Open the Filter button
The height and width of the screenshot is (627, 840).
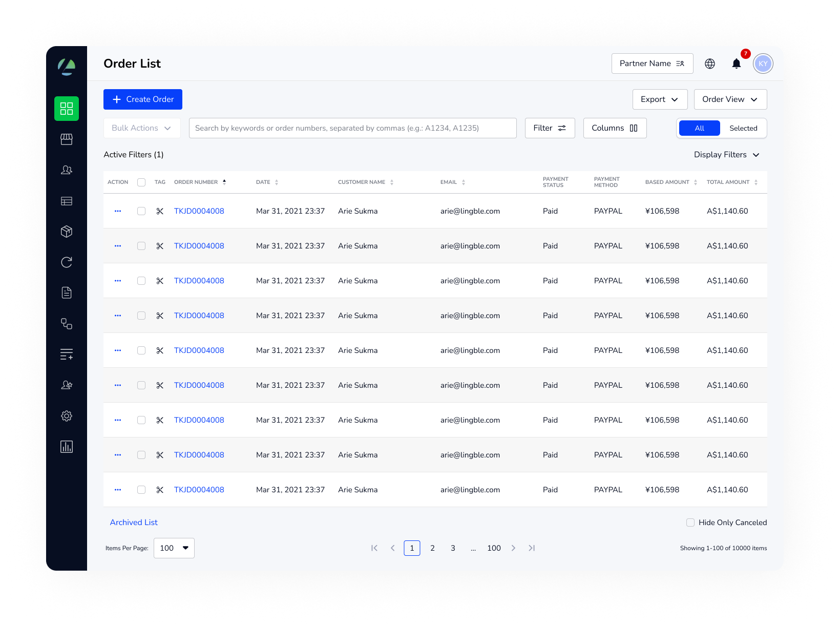[550, 128]
